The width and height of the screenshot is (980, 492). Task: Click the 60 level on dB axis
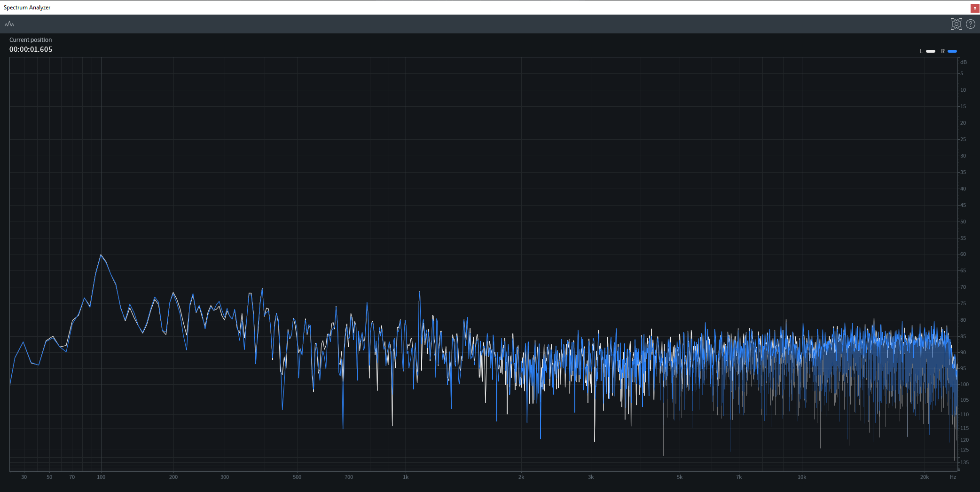[x=963, y=254]
